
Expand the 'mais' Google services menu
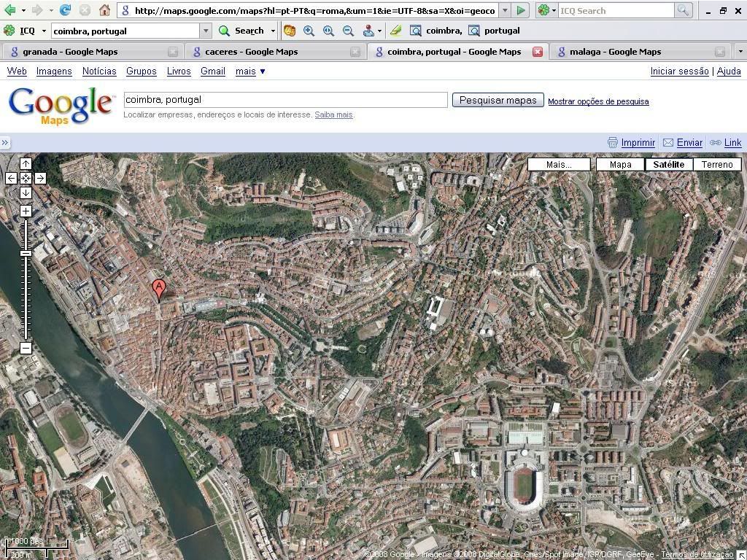[x=250, y=71]
